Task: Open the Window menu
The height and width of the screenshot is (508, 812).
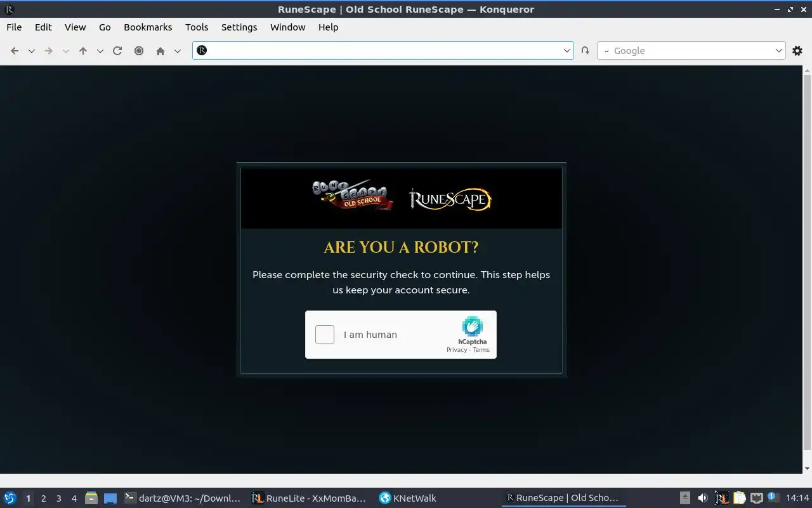Action: tap(287, 27)
